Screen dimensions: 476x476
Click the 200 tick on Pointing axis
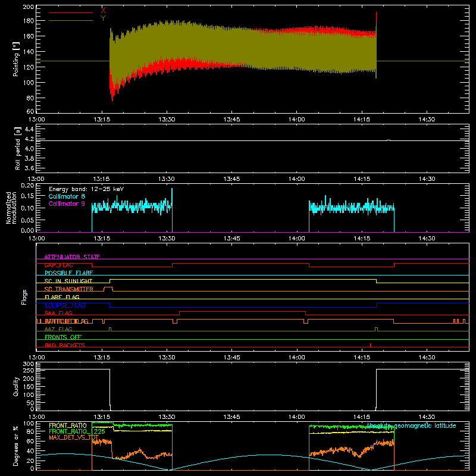(28, 7)
